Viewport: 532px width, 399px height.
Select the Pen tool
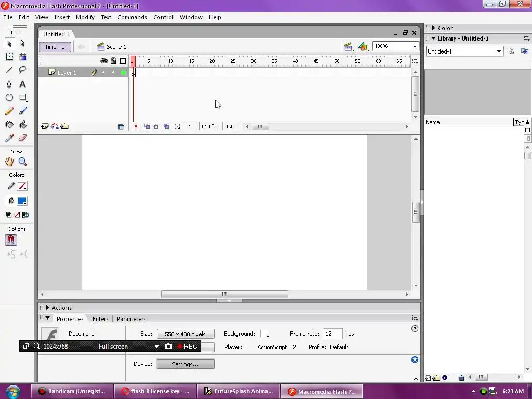point(9,84)
